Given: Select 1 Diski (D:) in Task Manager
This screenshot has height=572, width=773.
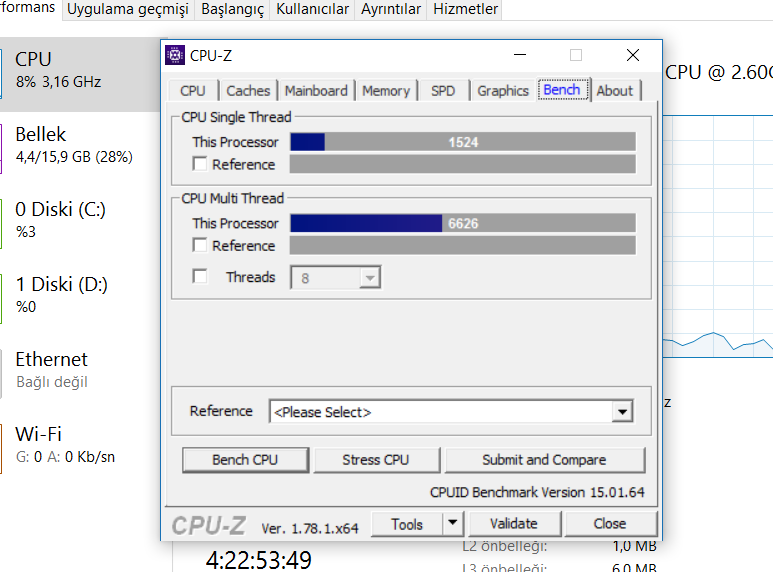Looking at the screenshot, I should coord(80,299).
